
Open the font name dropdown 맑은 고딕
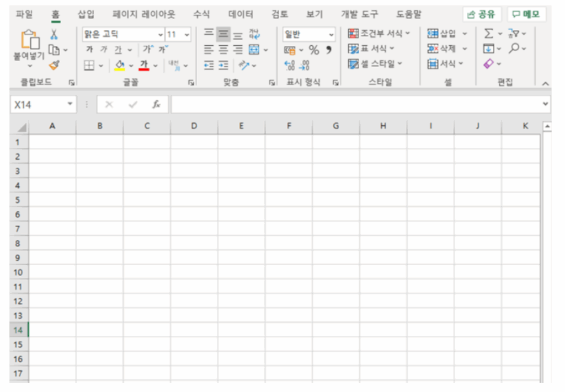click(x=161, y=35)
